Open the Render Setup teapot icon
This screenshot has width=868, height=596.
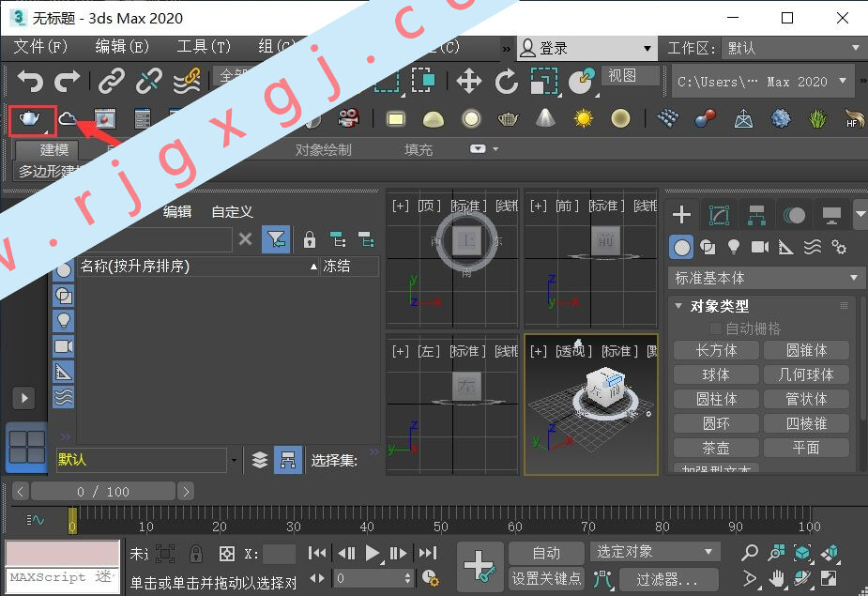pyautogui.click(x=30, y=119)
